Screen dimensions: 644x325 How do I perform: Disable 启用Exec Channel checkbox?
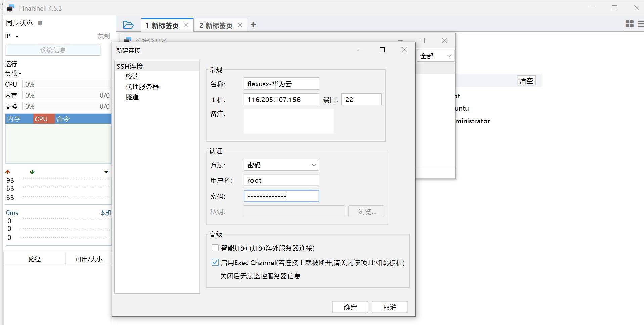tap(215, 262)
